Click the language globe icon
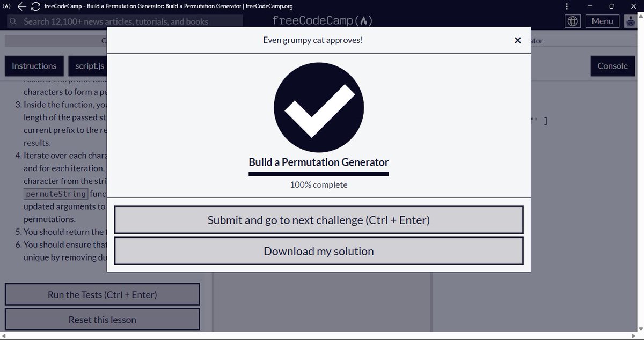Viewport: 644px width, 340px height. click(573, 21)
